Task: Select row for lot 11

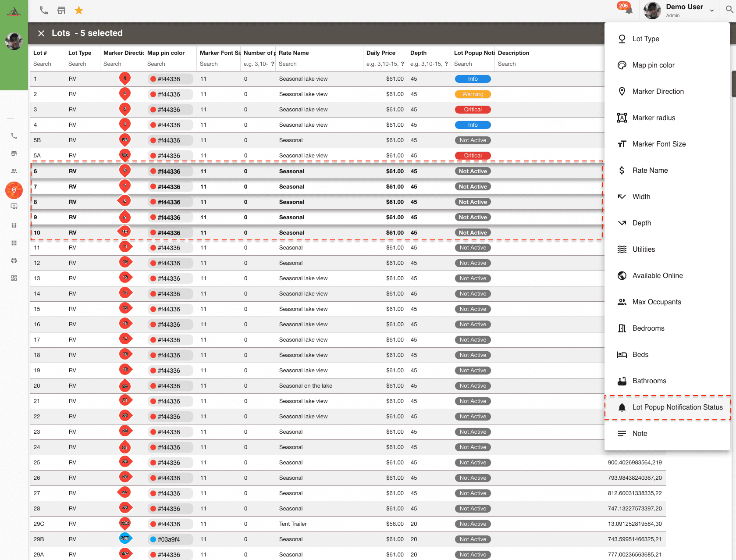Action: tap(316, 248)
